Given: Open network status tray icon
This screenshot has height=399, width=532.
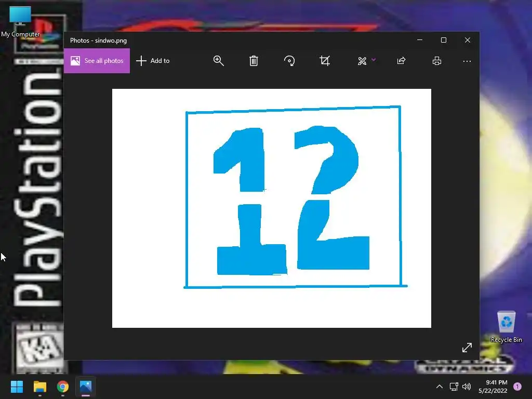Looking at the screenshot, I should (x=454, y=387).
